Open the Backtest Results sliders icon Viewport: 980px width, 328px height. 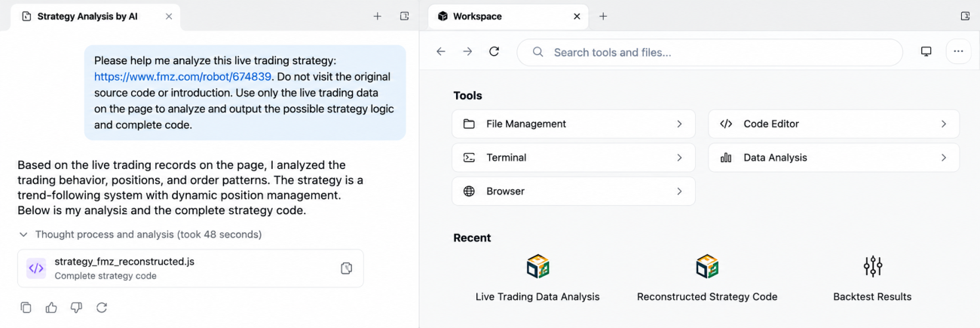872,266
